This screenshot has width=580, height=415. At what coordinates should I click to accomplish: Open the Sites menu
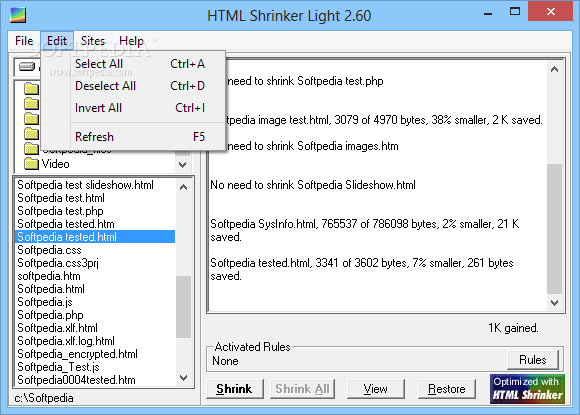(93, 41)
